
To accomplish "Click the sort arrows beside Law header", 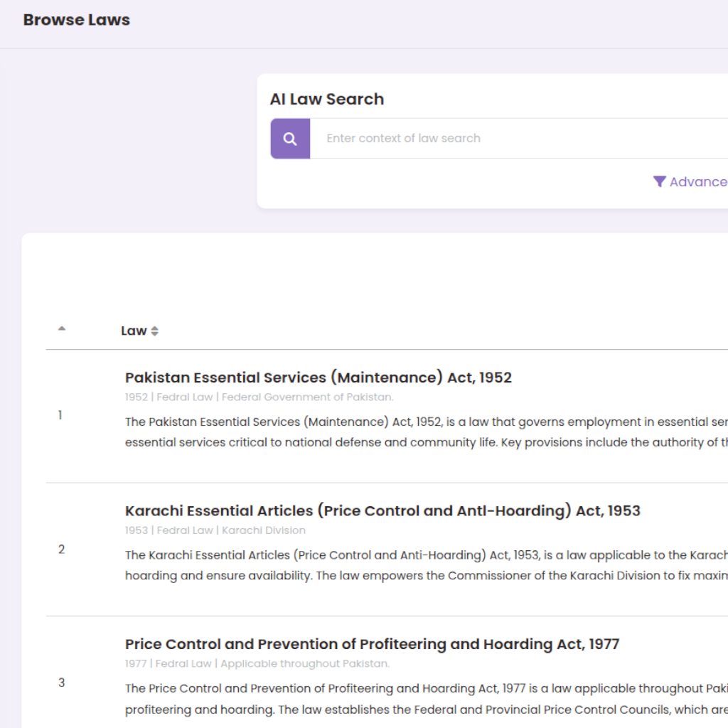I will (x=154, y=331).
